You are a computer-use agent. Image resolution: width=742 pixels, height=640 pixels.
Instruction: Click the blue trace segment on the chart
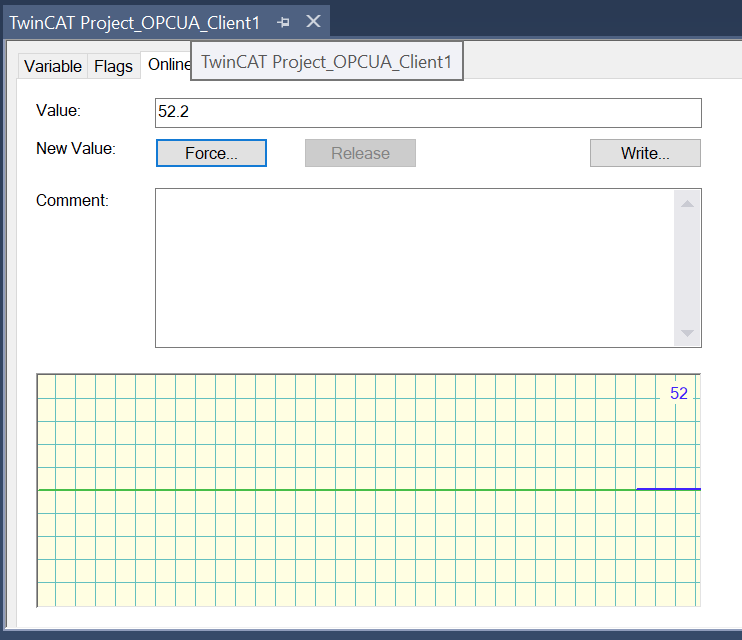pyautogui.click(x=668, y=489)
